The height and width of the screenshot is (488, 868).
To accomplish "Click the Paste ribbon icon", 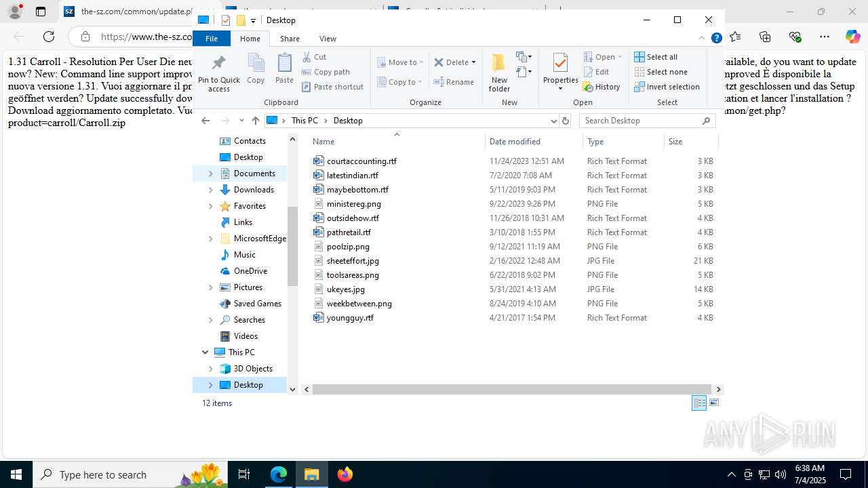I will click(x=284, y=68).
